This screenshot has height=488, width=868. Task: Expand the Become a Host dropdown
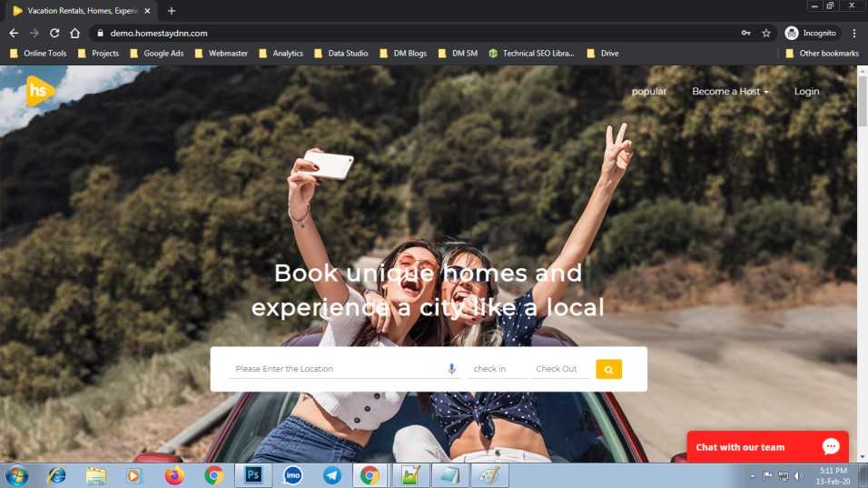(730, 92)
